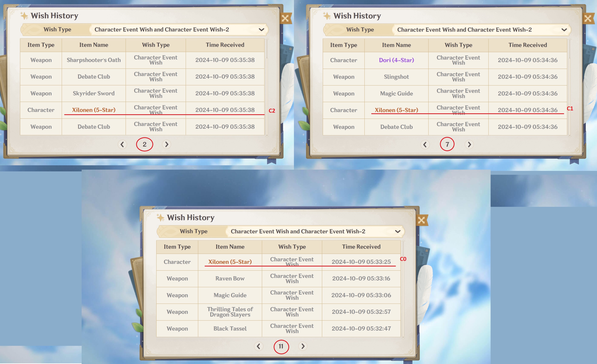Screen dimensions: 597x364
Task: Click Time Received header in page 2 window
Action: point(225,45)
